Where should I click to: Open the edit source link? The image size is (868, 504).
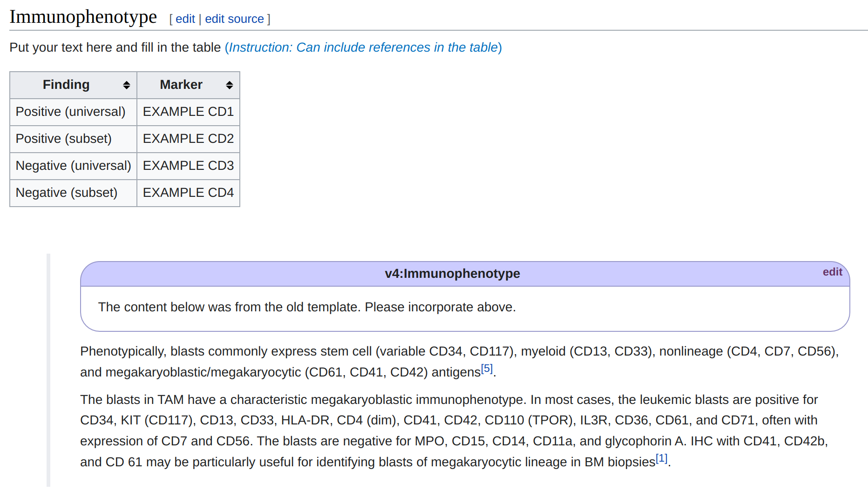pos(234,19)
